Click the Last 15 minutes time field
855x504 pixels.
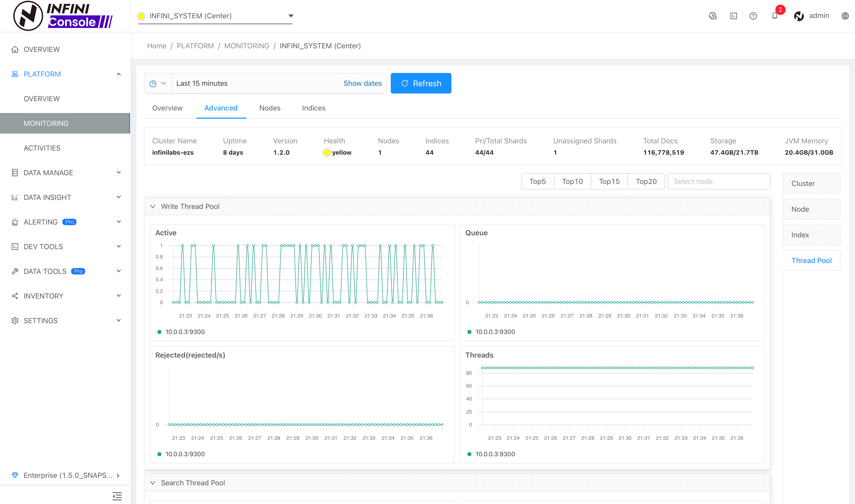[x=202, y=83]
